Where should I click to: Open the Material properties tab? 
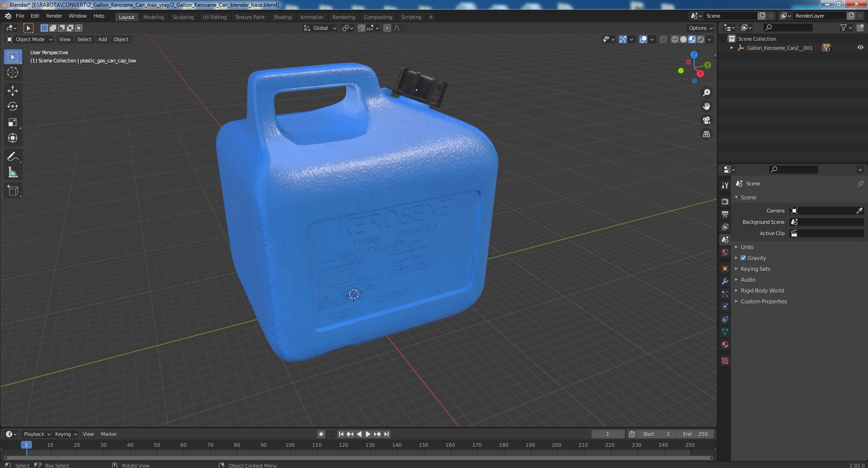pos(725,345)
